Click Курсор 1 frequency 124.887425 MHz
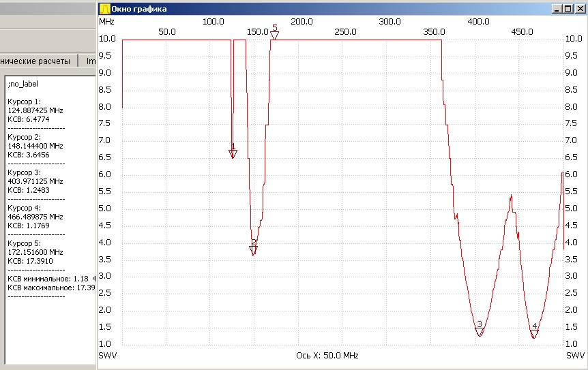 [x=35, y=110]
